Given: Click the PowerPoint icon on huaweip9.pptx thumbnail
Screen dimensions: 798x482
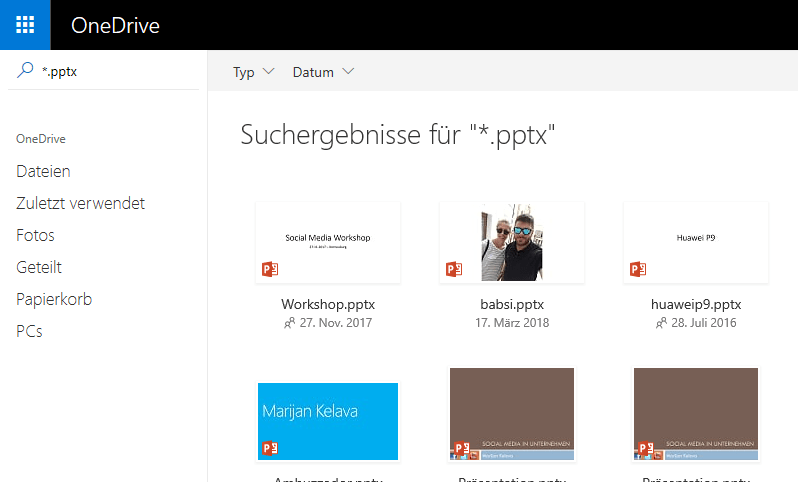Looking at the screenshot, I should pyautogui.click(x=638, y=269).
